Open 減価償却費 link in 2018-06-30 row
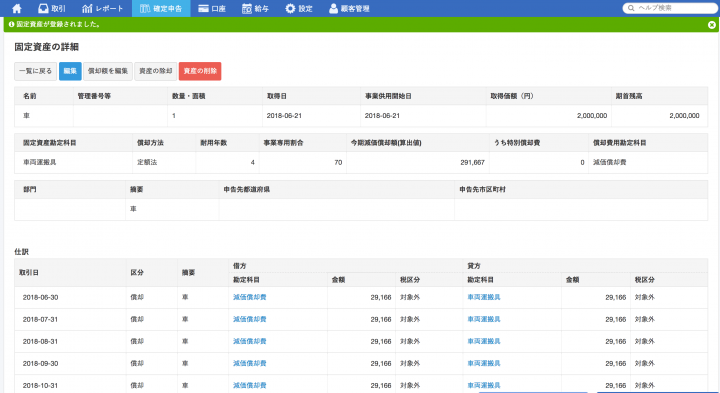This screenshot has height=393, width=720. coord(249,297)
